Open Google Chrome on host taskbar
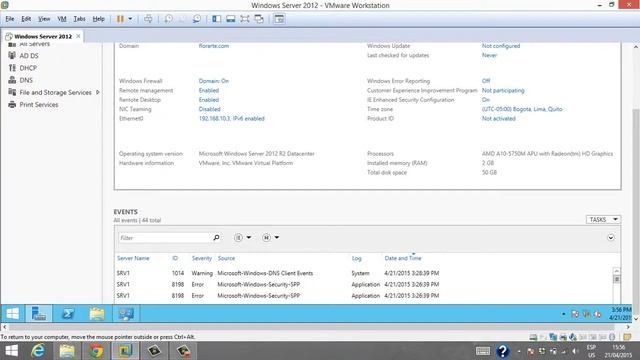Screen dimensions: 640x360 click(96, 351)
